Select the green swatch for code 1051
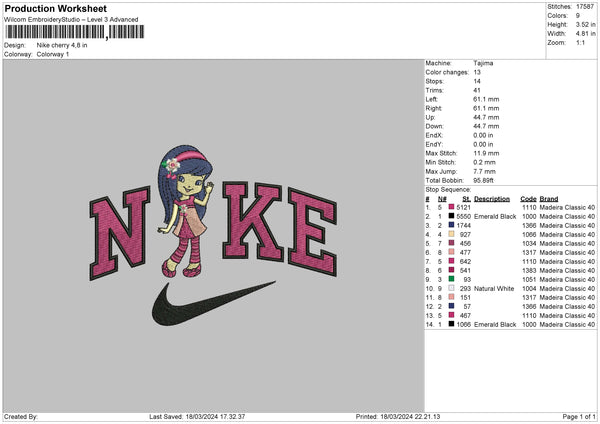The height and width of the screenshot is (424, 600). (452, 279)
